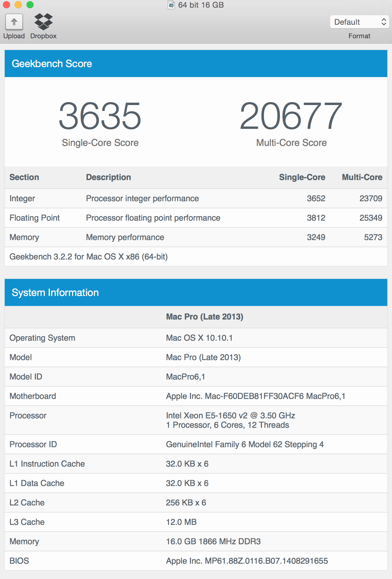This screenshot has height=579, width=392.
Task: Open the Default format dropdown
Action: pos(359,22)
